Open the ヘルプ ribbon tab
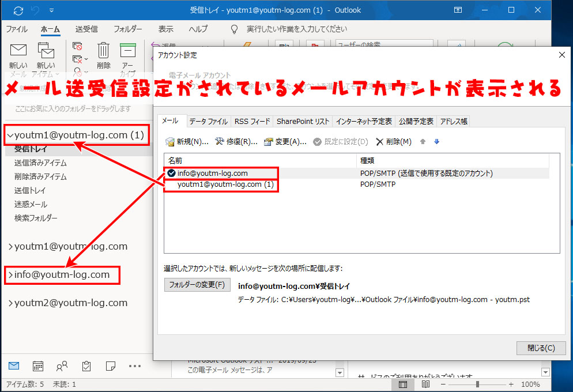The width and height of the screenshot is (573, 392). (x=198, y=29)
